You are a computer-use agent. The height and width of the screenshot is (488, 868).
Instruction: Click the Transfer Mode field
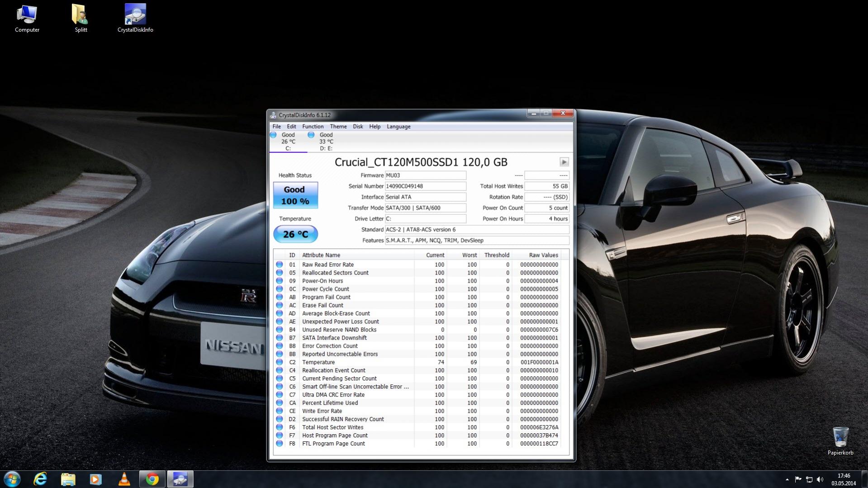pos(425,208)
